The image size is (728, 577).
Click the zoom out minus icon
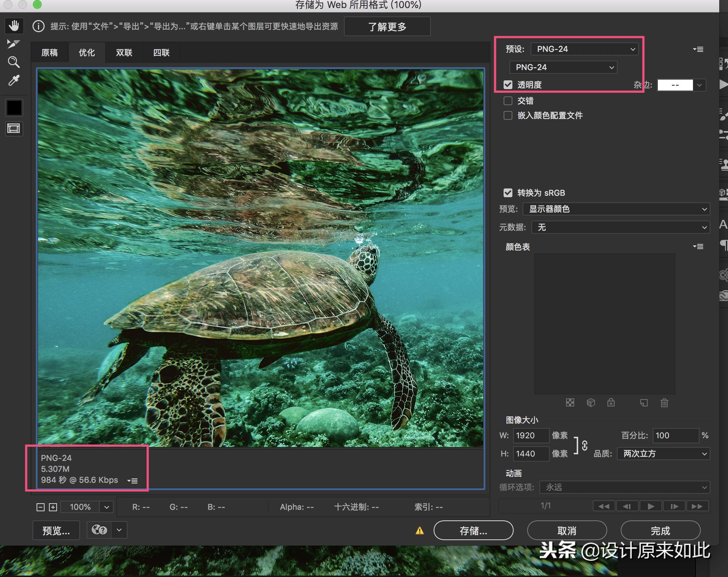tap(41, 507)
